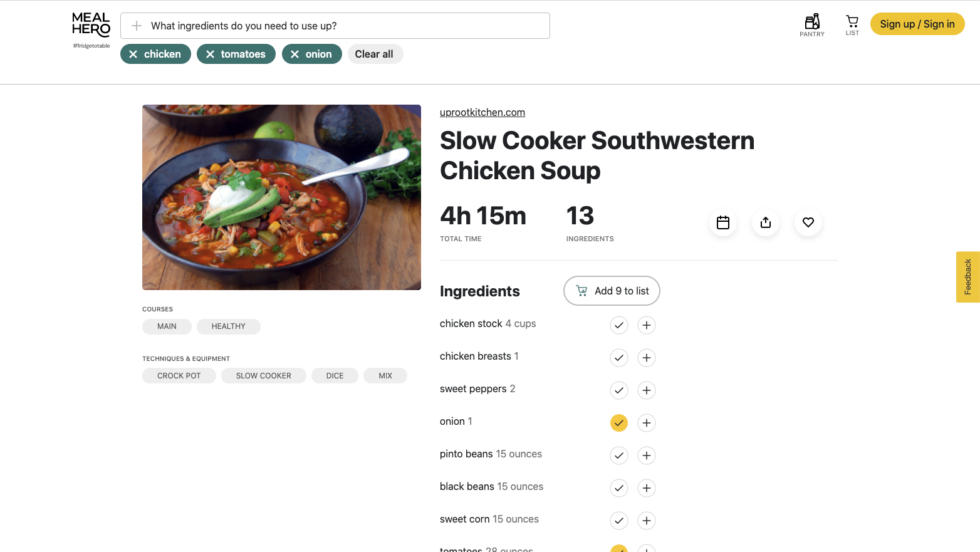
Task: Open the Pantry icon
Action: 812,25
